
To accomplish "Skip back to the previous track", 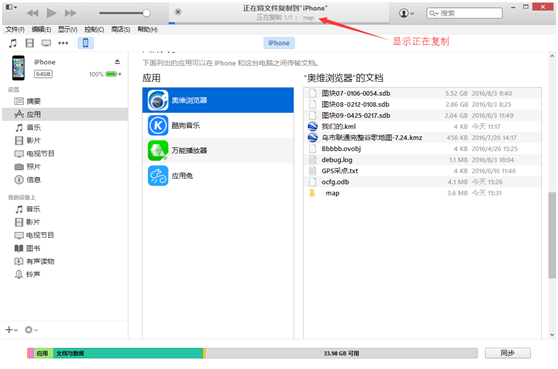I will 33,13.
